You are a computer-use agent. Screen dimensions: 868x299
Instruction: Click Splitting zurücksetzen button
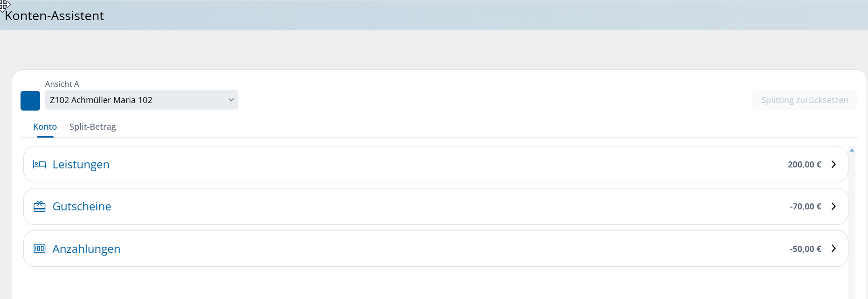click(x=805, y=100)
